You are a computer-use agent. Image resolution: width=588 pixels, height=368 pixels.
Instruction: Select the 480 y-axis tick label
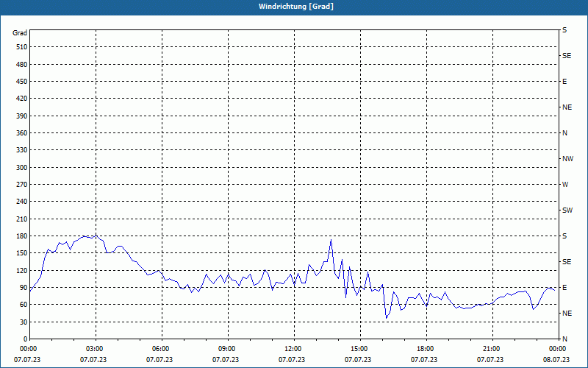point(21,64)
